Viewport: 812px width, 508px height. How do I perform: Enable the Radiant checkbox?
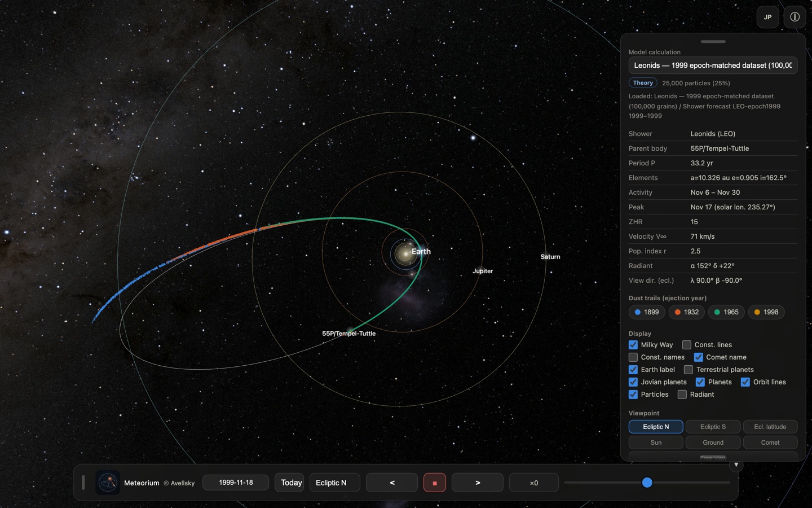coord(682,395)
